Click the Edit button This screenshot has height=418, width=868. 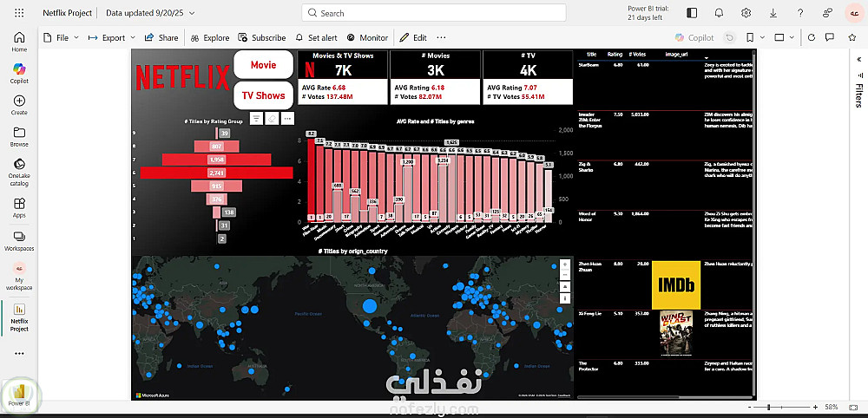point(413,37)
